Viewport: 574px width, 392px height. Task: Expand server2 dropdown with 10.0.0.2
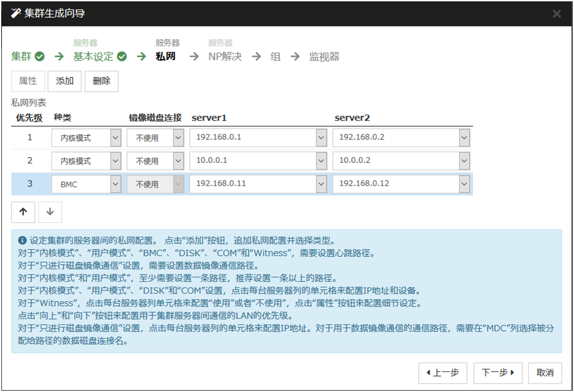(x=464, y=161)
